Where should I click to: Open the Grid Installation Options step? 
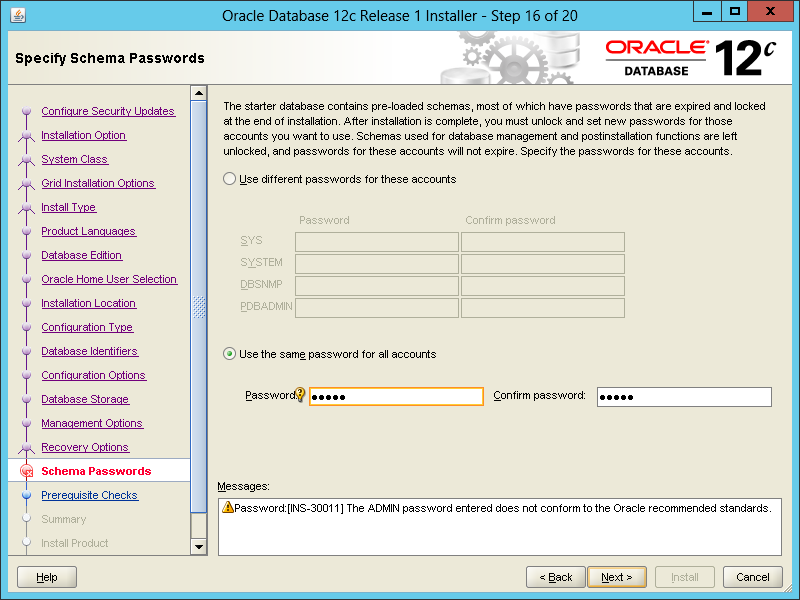(98, 183)
